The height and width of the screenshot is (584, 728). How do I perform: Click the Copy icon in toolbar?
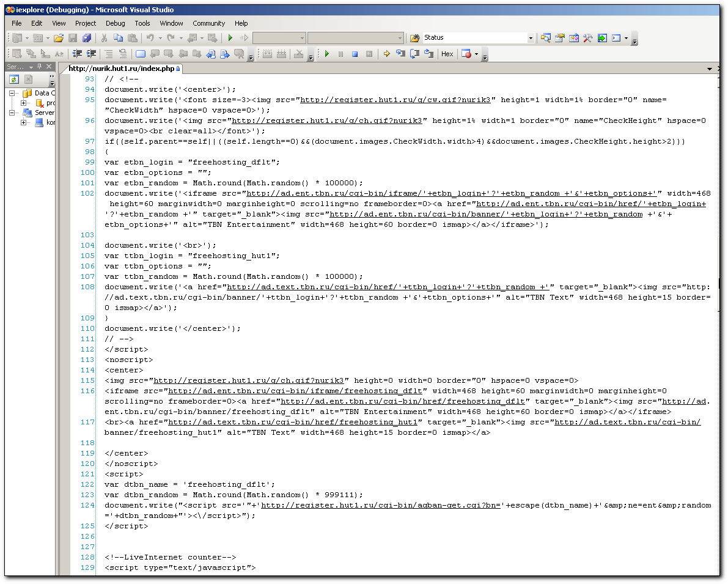(x=119, y=38)
